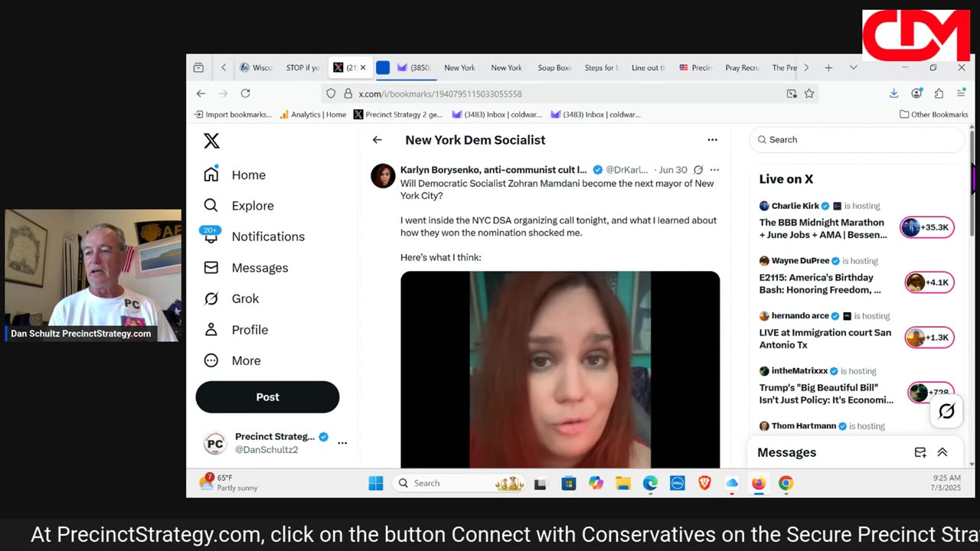Open Microsoft Edge from the taskbar
This screenshot has width=980, height=551.
(650, 483)
